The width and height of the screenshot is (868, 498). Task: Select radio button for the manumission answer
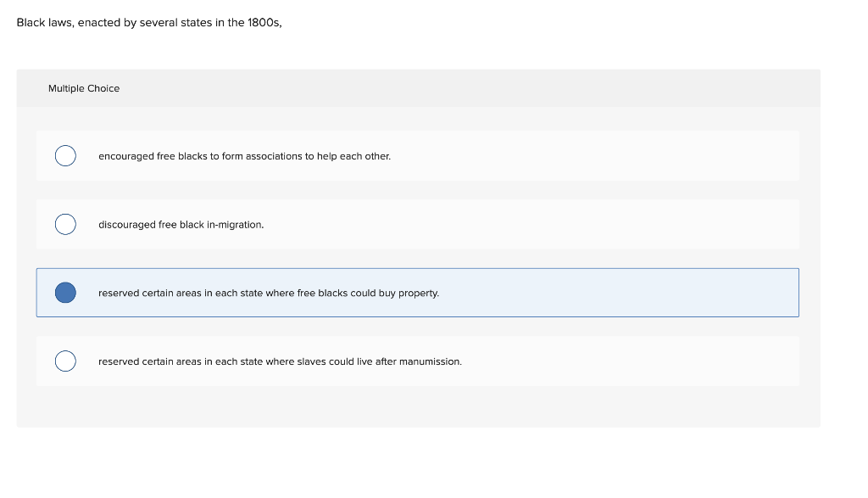(65, 361)
